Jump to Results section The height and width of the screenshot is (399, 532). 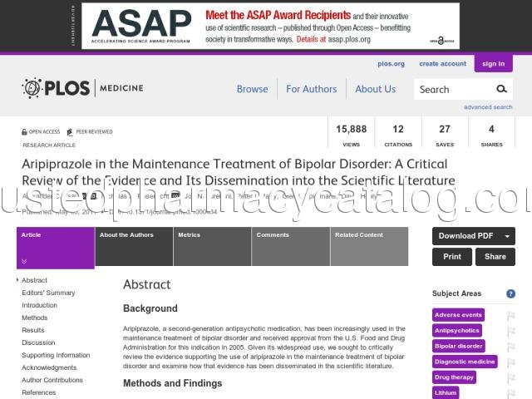click(x=33, y=330)
